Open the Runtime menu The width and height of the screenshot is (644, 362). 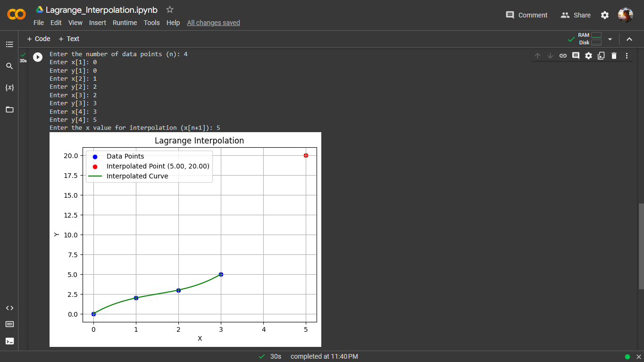pos(125,23)
